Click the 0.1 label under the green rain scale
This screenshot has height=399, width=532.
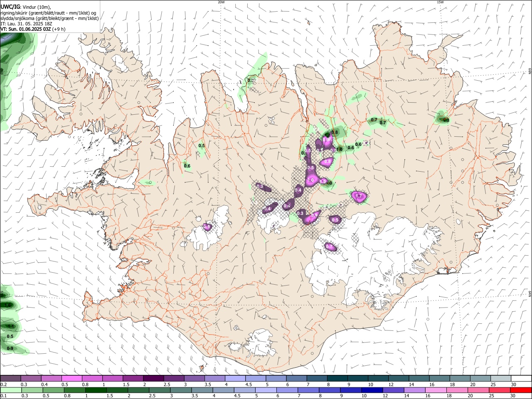3,396
